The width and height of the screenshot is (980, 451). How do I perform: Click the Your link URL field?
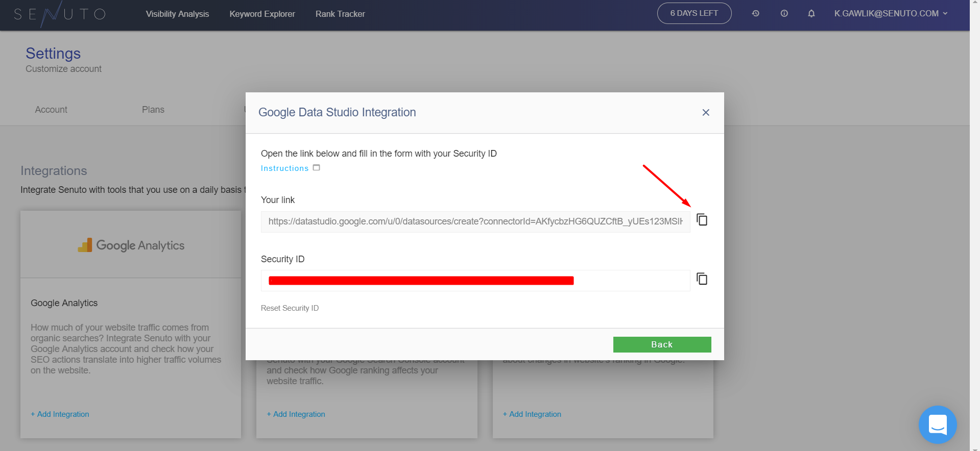[475, 221]
